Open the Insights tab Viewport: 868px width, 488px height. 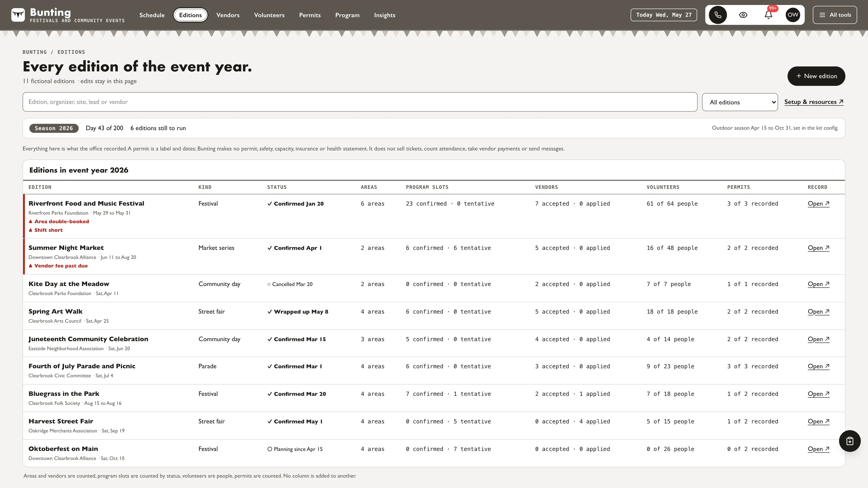coord(384,15)
